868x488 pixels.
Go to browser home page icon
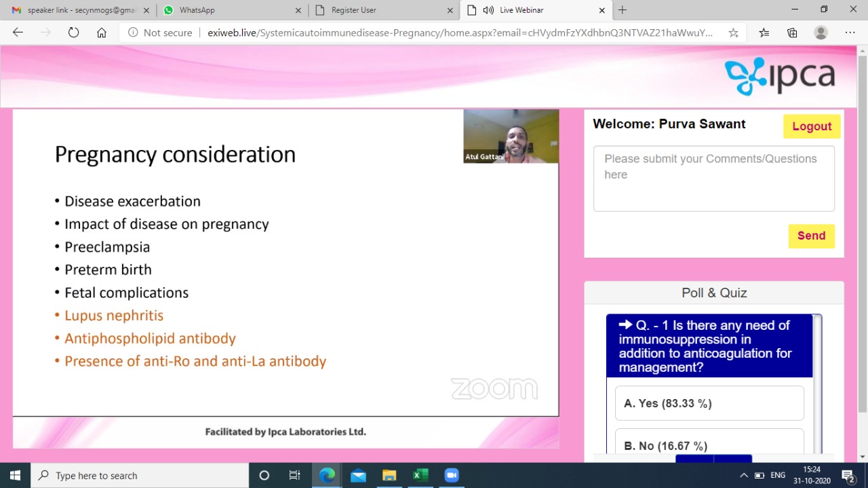(102, 33)
